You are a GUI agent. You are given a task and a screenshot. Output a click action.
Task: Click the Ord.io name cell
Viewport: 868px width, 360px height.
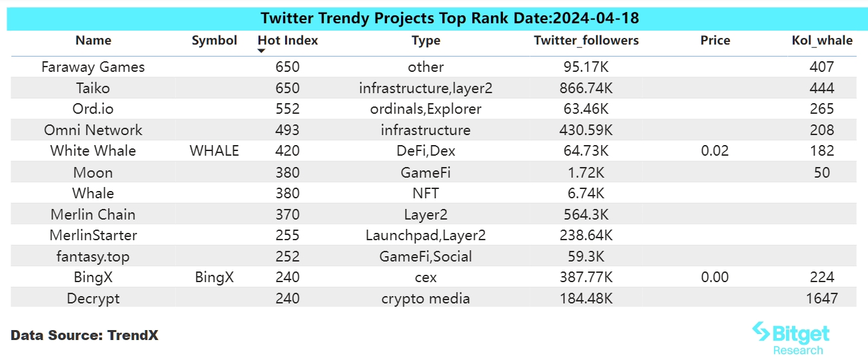click(93, 108)
